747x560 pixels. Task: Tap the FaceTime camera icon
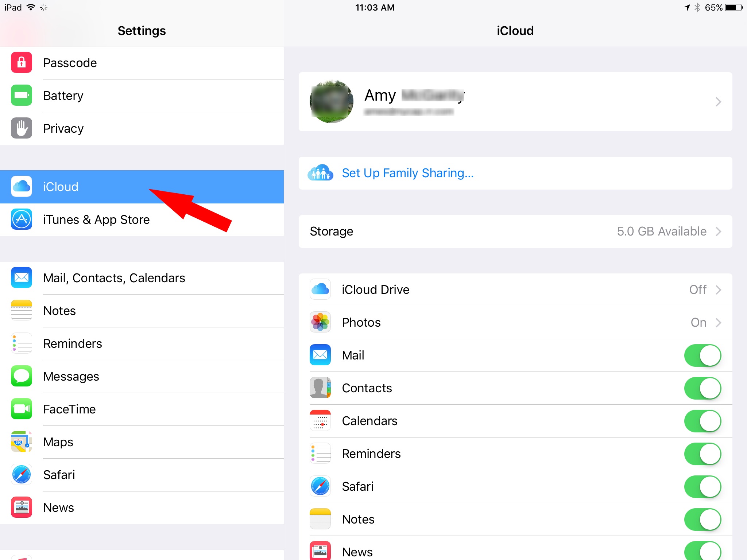pos(22,409)
